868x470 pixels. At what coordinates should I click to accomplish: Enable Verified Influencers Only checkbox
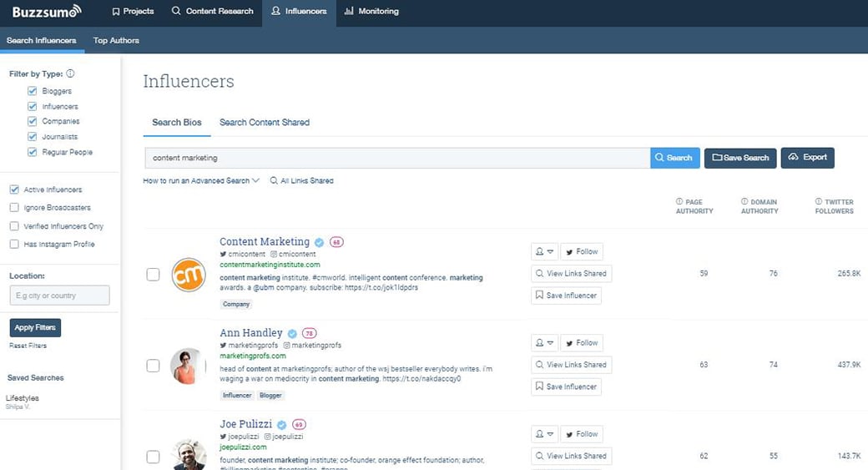point(14,226)
